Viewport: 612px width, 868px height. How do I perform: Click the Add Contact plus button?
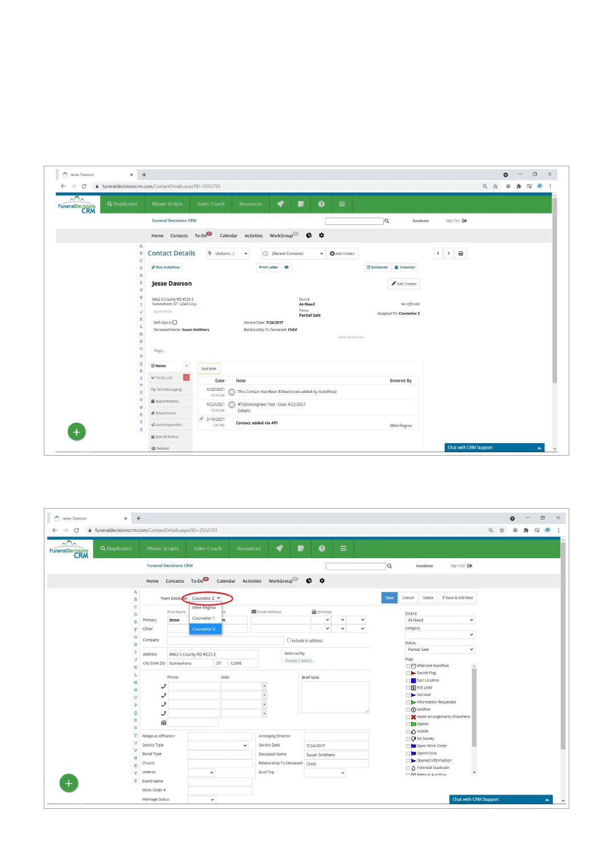coord(342,253)
